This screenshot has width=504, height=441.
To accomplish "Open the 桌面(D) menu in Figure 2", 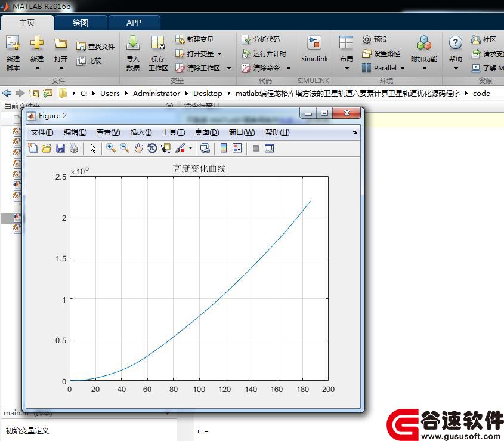I will [207, 132].
